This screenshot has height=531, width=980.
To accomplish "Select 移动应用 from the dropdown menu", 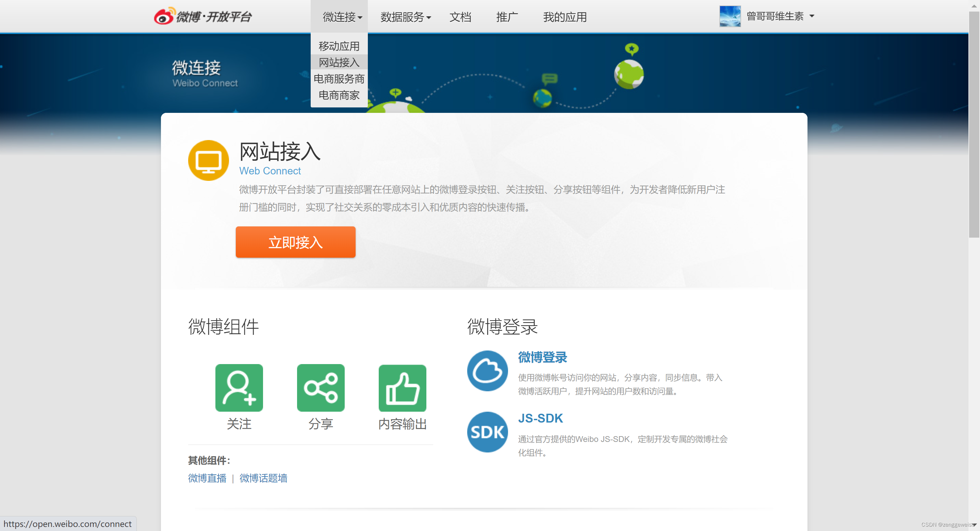I will (x=339, y=46).
